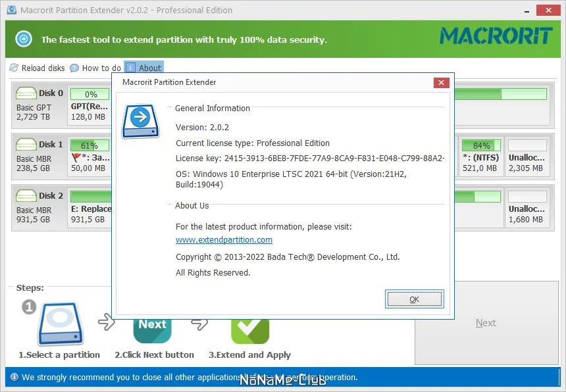Close the Macrorit Partition Extender About dialog
The height and width of the screenshot is (392, 566).
[441, 83]
